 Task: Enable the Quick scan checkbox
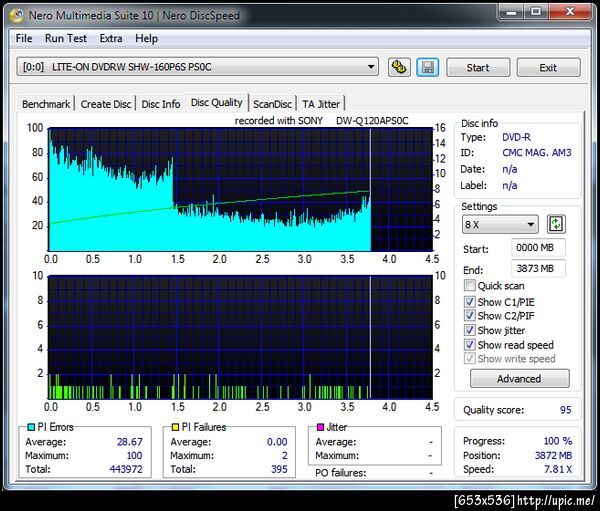(470, 286)
